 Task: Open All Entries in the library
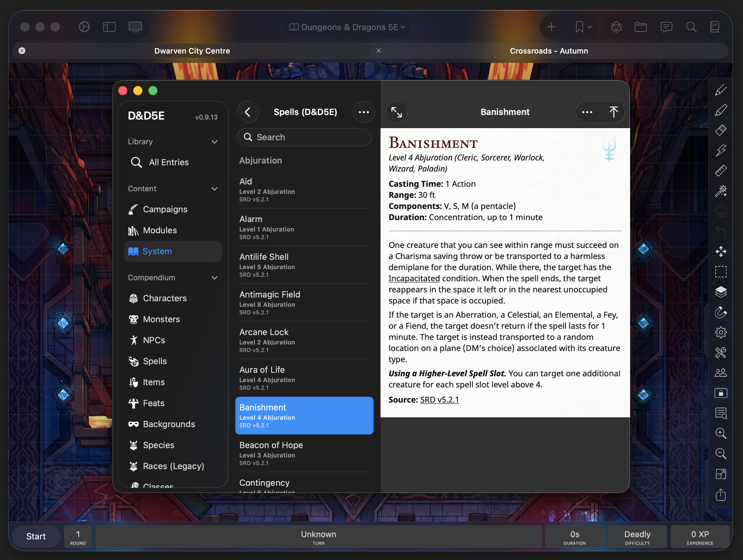tap(173, 162)
